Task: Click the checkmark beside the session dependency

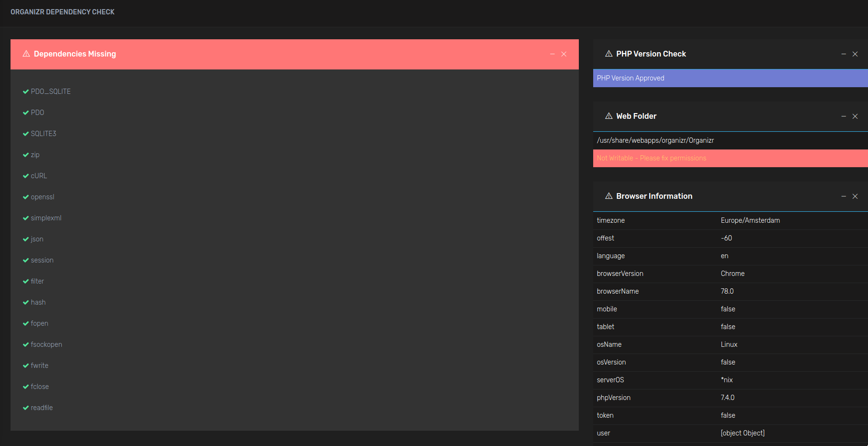Action: click(x=25, y=260)
